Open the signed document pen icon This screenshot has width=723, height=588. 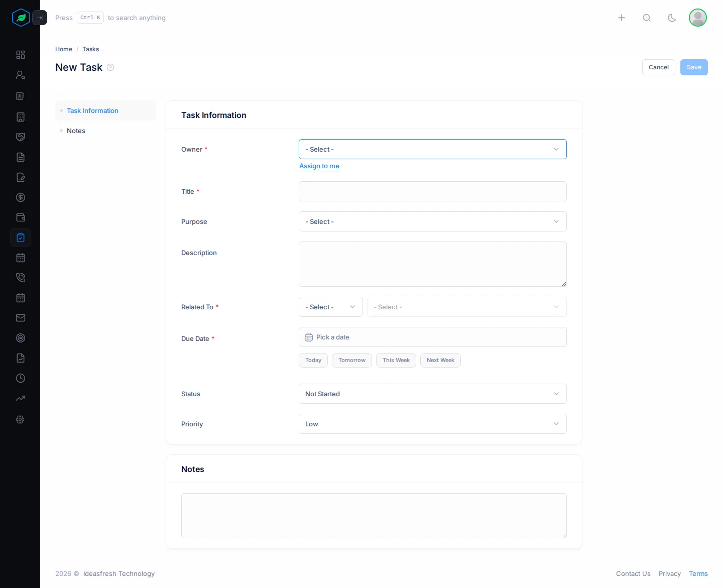[21, 177]
